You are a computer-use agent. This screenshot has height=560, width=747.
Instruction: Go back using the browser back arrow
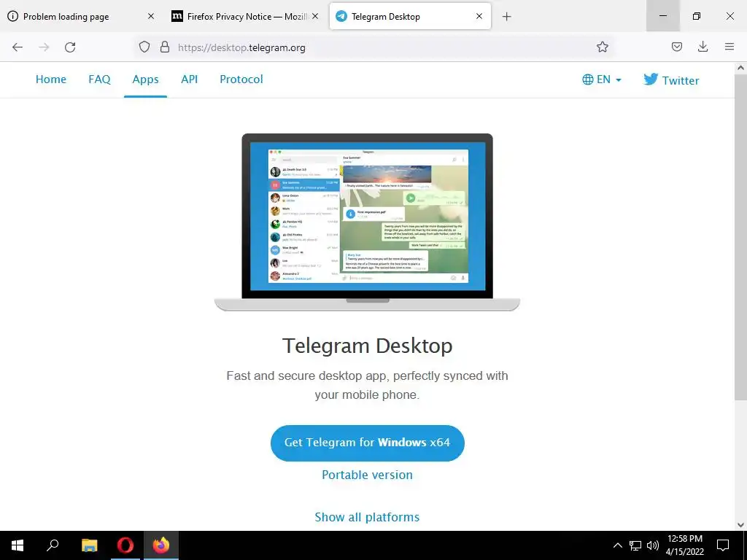[x=18, y=47]
